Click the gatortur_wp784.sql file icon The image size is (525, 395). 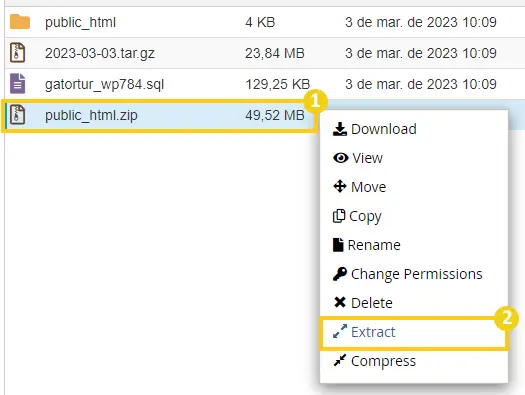point(17,83)
